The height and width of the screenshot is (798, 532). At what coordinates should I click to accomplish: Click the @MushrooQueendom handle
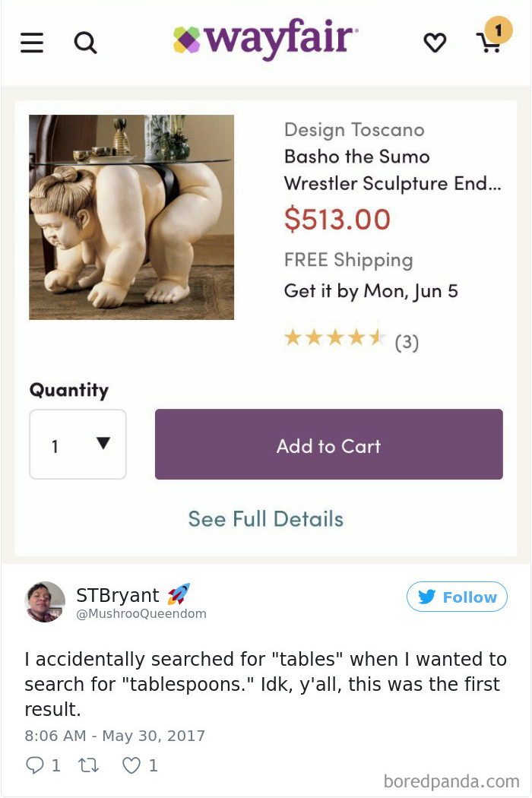click(141, 614)
